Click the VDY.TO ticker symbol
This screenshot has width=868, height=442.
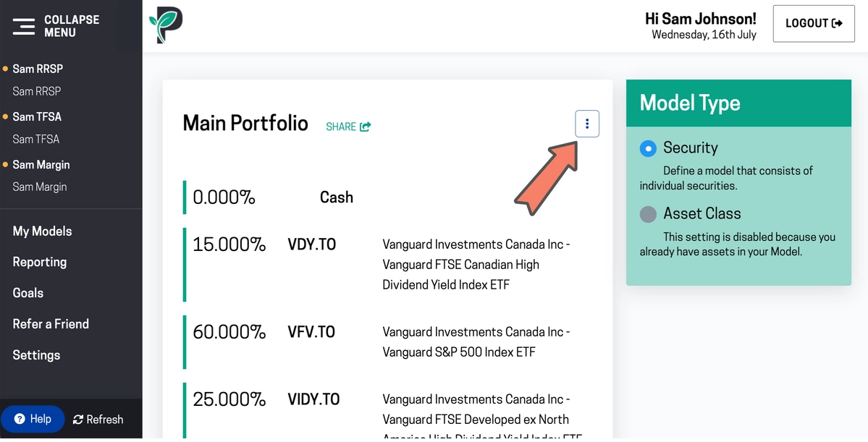(x=312, y=245)
